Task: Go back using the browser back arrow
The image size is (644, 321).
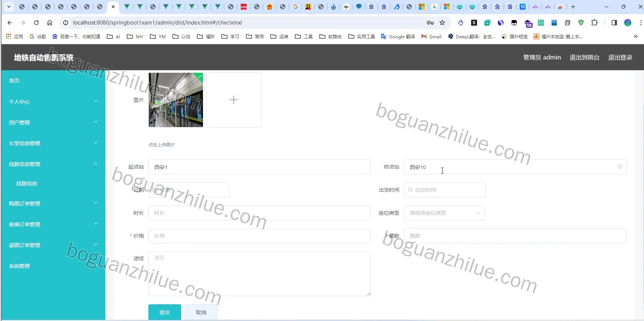Action: pos(10,23)
